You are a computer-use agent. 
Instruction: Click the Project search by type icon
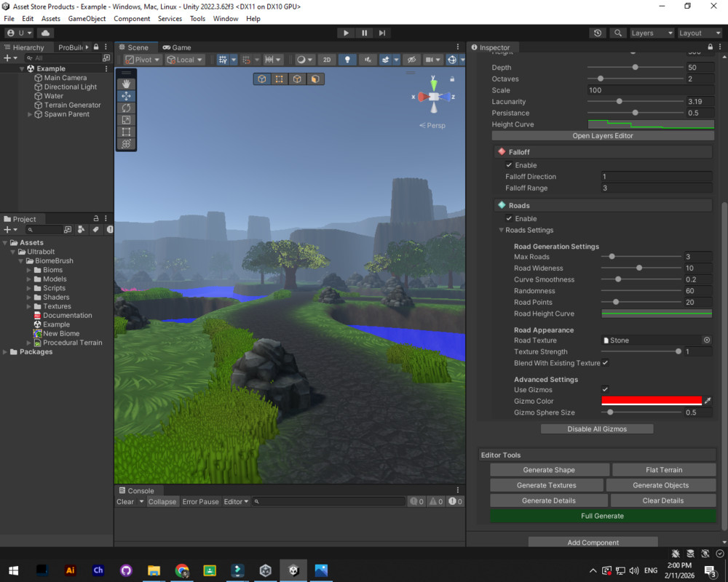[x=82, y=229]
